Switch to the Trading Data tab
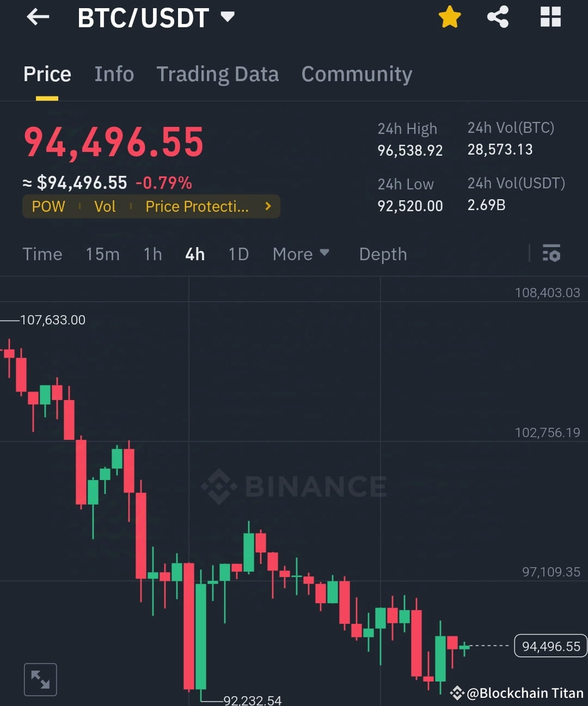Screen dimensions: 588x706 (218, 74)
